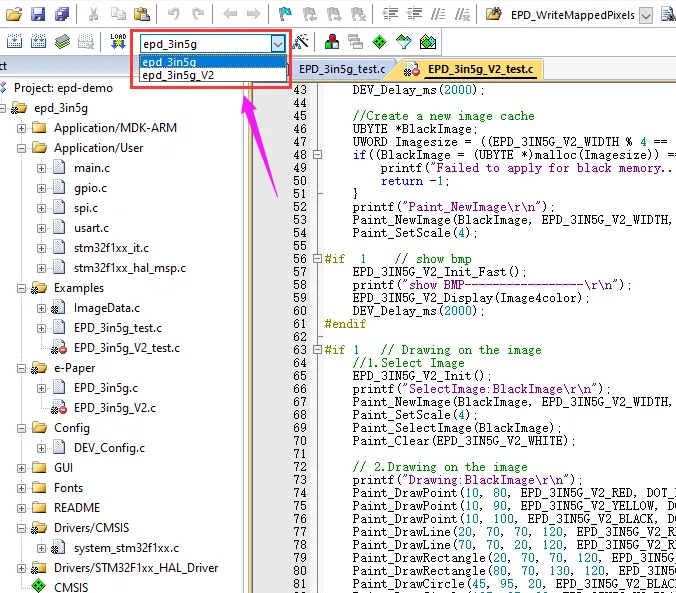Collapse the Config folder
The width and height of the screenshot is (676, 593).
point(21,429)
